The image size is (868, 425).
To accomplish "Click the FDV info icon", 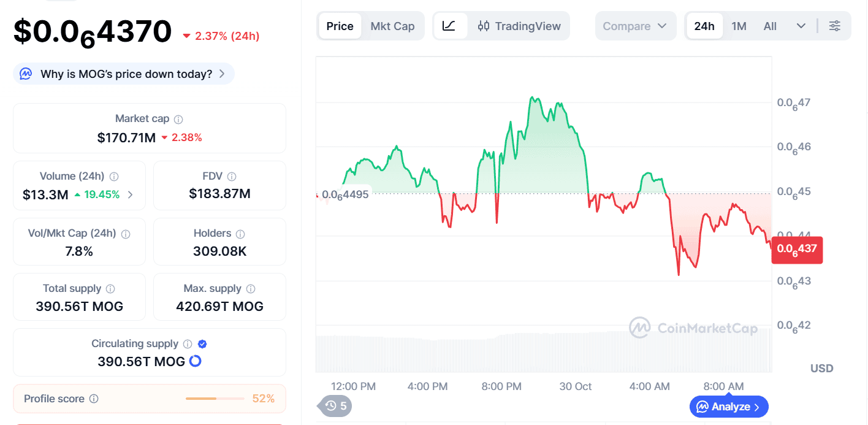I will click(x=232, y=177).
